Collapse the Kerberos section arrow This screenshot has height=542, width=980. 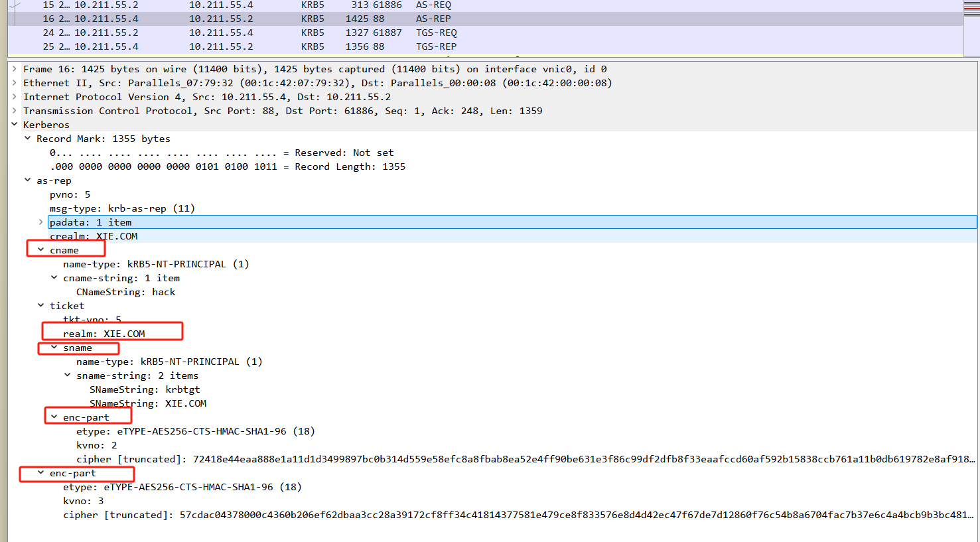pos(14,125)
